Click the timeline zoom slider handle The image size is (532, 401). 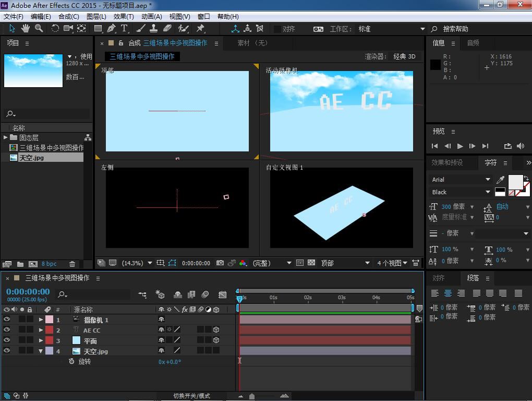click(251, 396)
